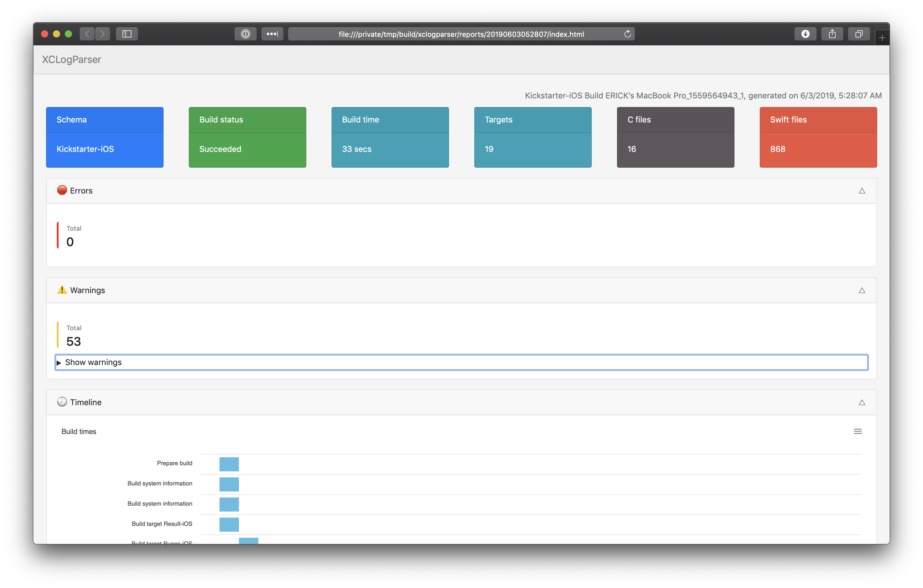The width and height of the screenshot is (923, 588).
Task: Click the XCLogParser application title
Action: pyautogui.click(x=71, y=60)
